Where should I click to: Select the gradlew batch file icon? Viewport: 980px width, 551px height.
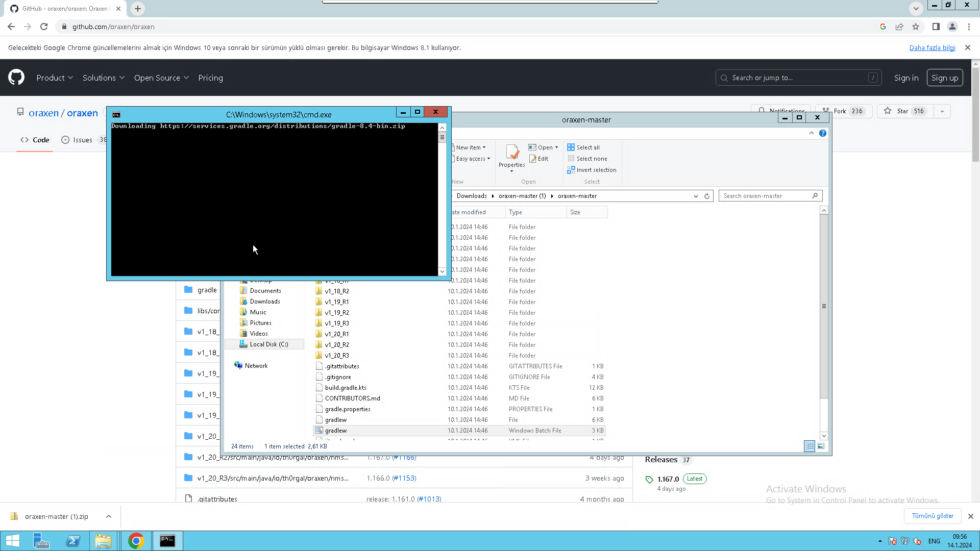319,431
